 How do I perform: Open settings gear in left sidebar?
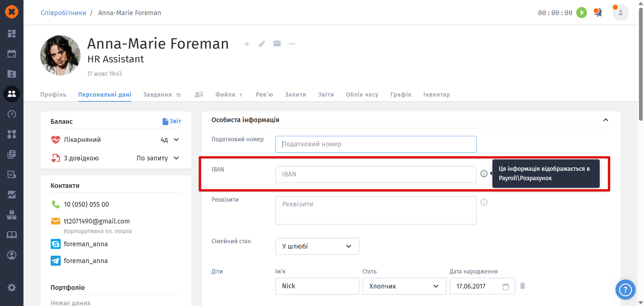tap(12, 288)
